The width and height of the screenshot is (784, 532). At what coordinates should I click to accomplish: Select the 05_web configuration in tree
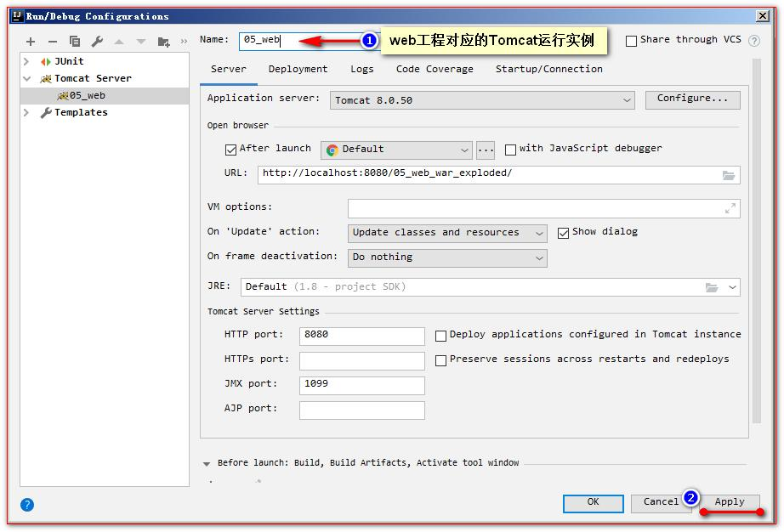105,95
